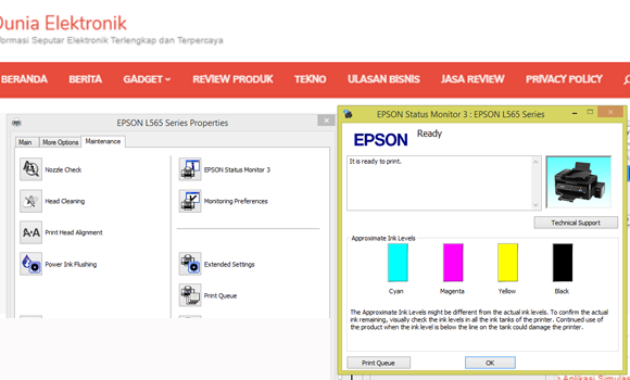Click the 'Nozzle Check' label
630x380 pixels.
(x=63, y=170)
